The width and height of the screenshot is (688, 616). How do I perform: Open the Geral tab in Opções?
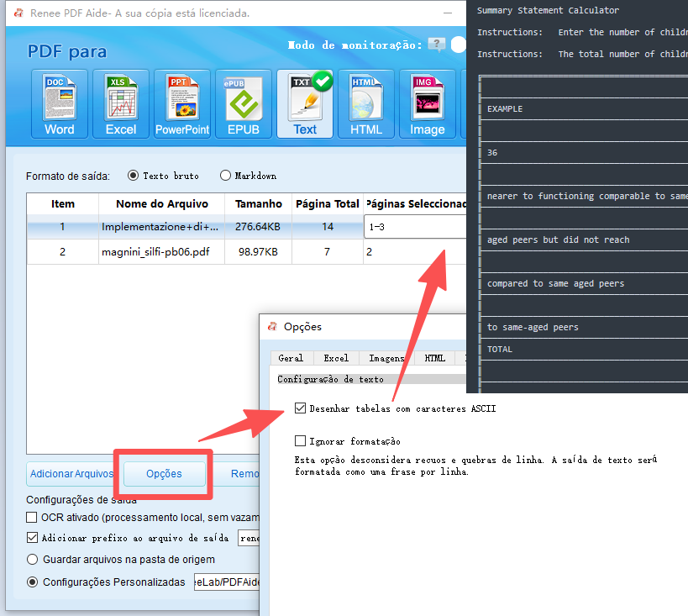(290, 357)
